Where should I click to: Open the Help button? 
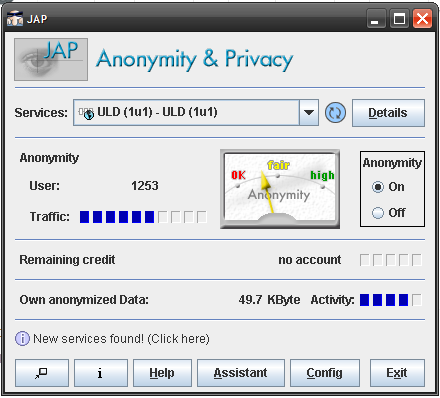[162, 373]
